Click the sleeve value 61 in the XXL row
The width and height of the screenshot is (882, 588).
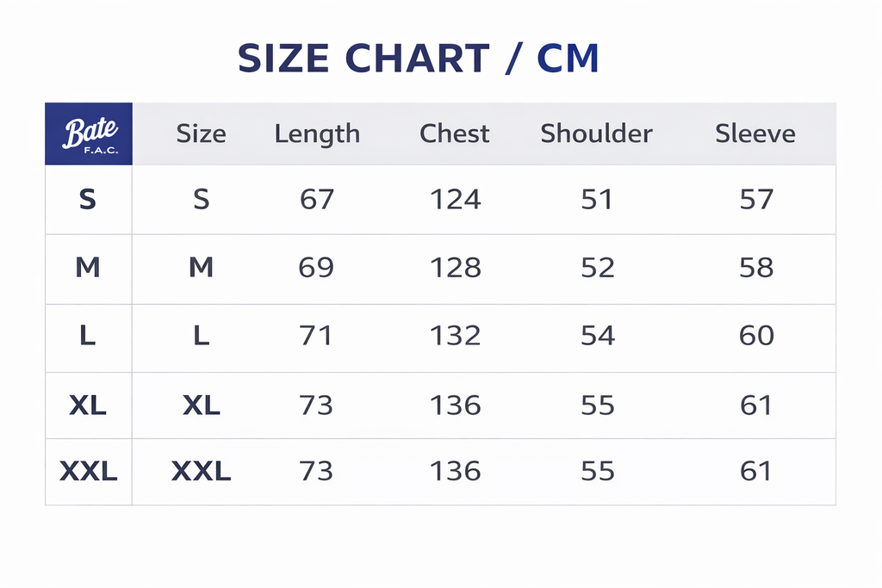pos(756,471)
